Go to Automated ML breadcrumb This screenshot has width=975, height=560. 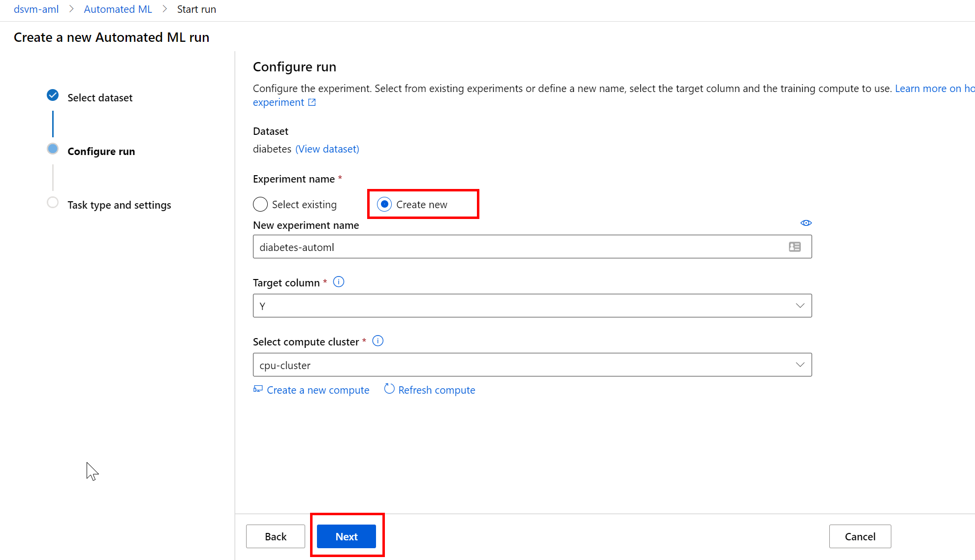tap(118, 9)
